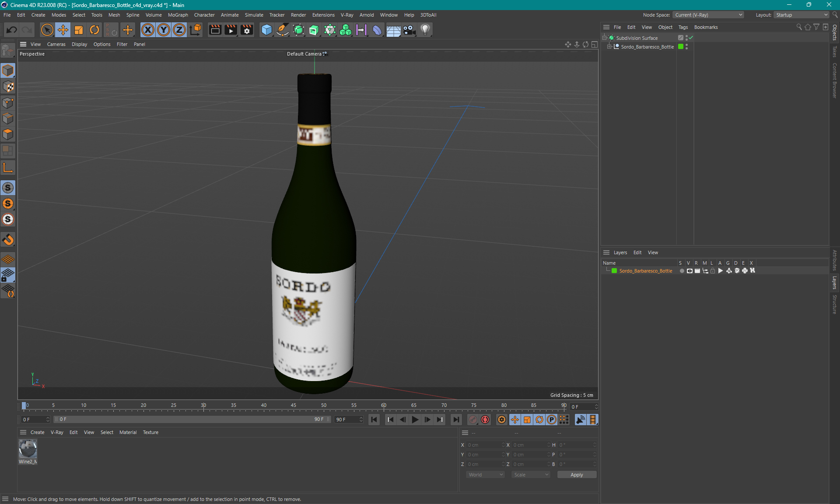This screenshot has height=504, width=840.
Task: Render the current view in viewport
Action: pyautogui.click(x=215, y=30)
